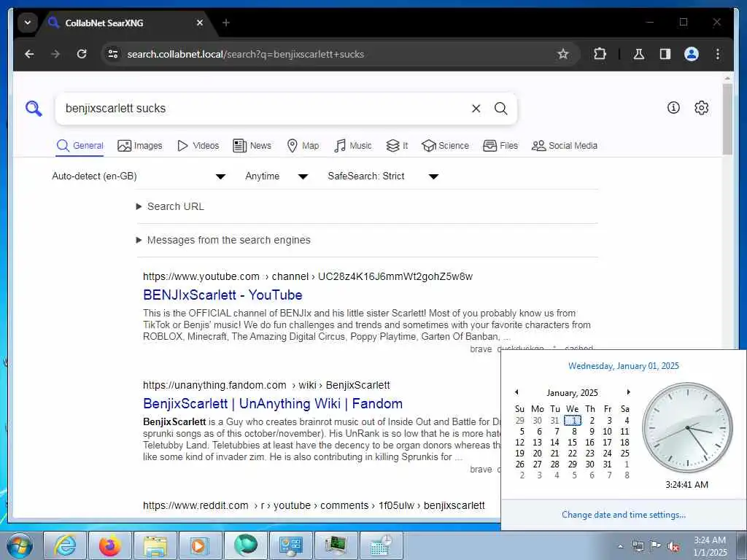747x560 pixels.
Task: Open the tab search dropdown
Action: 28,23
